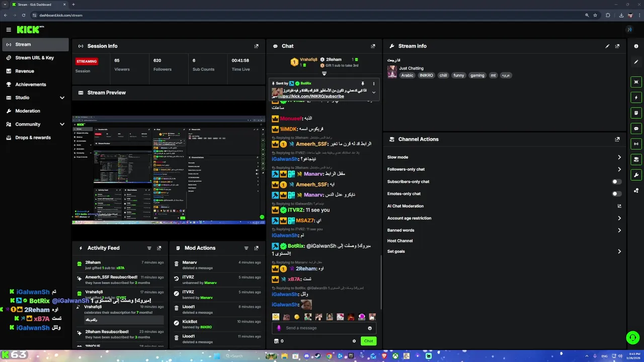Screen dimensions: 644x362
Task: Open the hamburger menu beside Kick logo
Action: click(x=9, y=30)
